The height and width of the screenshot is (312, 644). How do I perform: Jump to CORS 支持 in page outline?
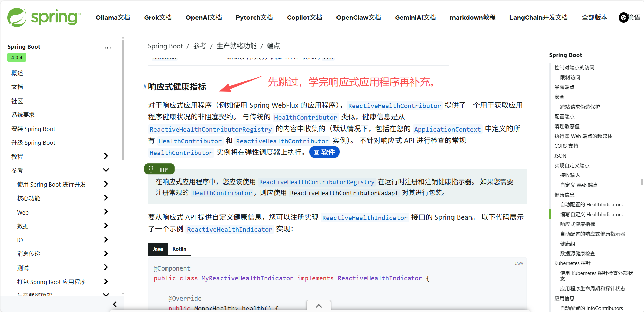tap(566, 146)
